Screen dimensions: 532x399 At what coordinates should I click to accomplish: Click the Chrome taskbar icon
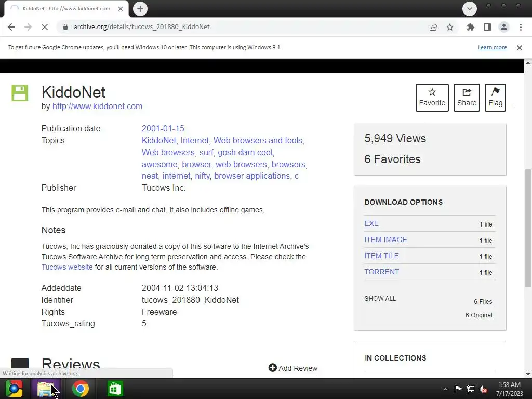(81, 389)
